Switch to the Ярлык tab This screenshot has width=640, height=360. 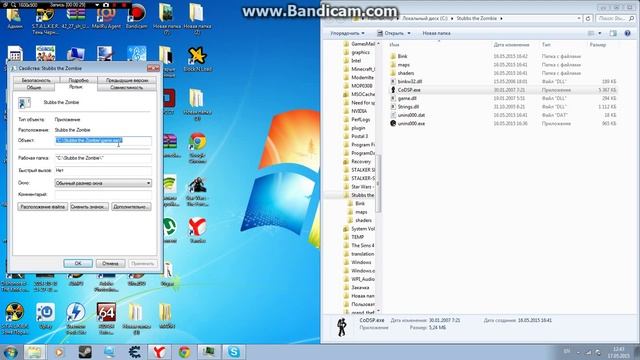coord(76,87)
